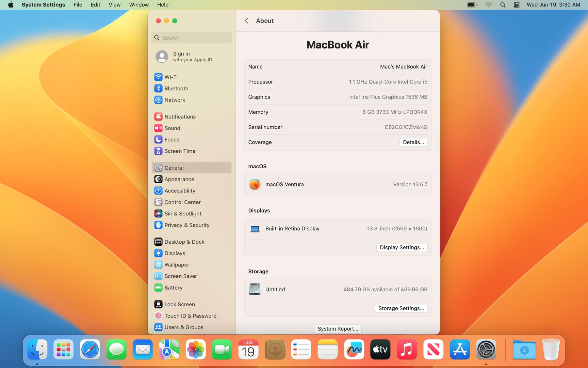This screenshot has height=368, width=588.
Task: Click the coverage Details… button
Action: [x=413, y=142]
